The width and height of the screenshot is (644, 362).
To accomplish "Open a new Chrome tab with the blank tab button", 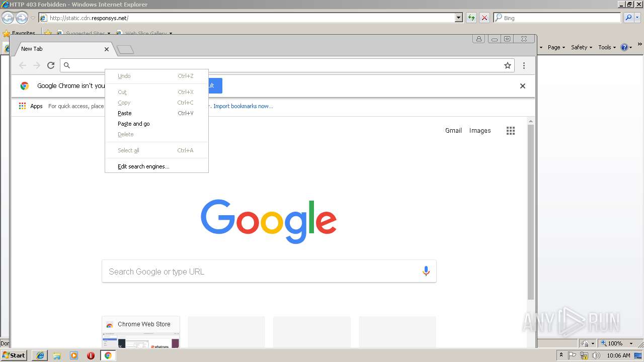I will click(125, 49).
